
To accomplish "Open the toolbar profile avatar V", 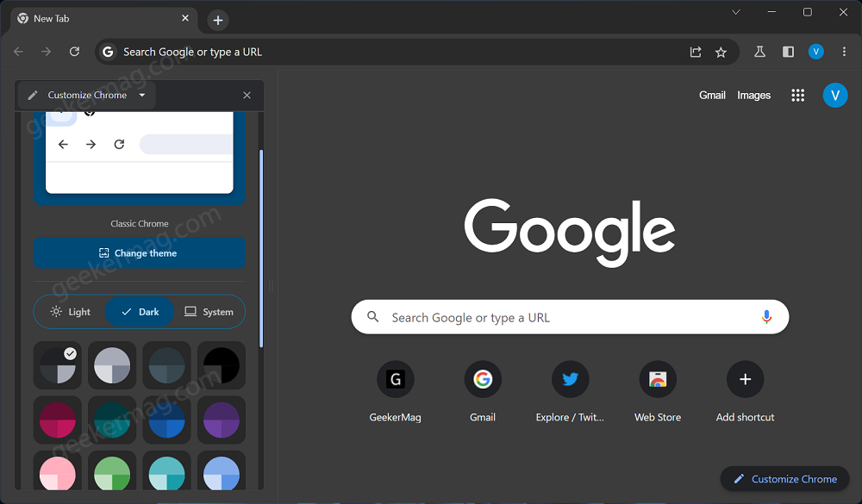I will 815,52.
